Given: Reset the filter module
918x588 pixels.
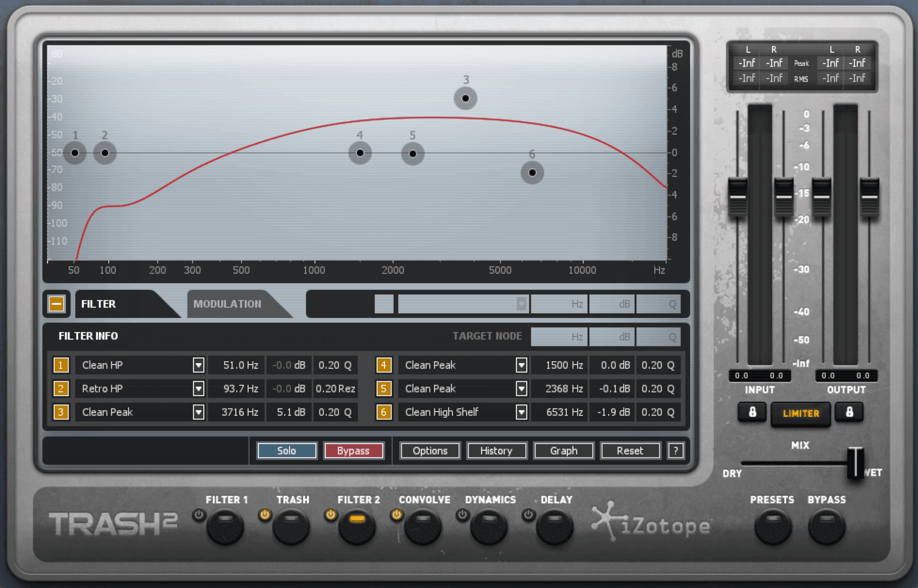Looking at the screenshot, I should click(630, 451).
